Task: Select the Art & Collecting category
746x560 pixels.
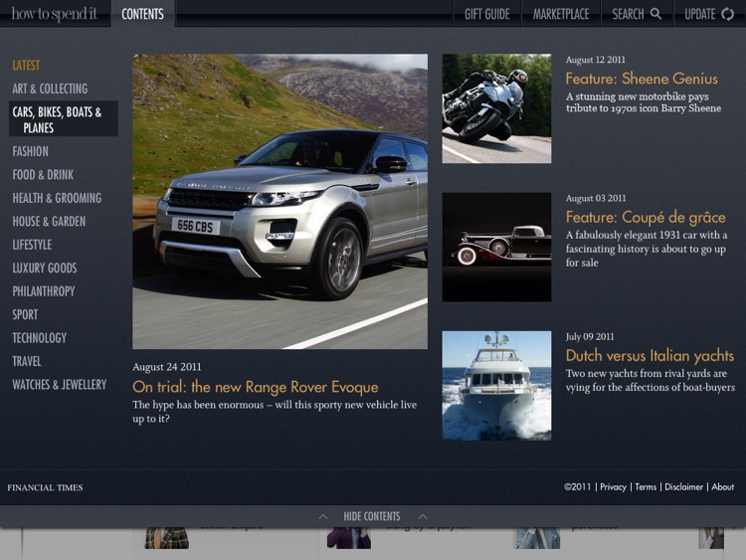Action: click(50, 89)
